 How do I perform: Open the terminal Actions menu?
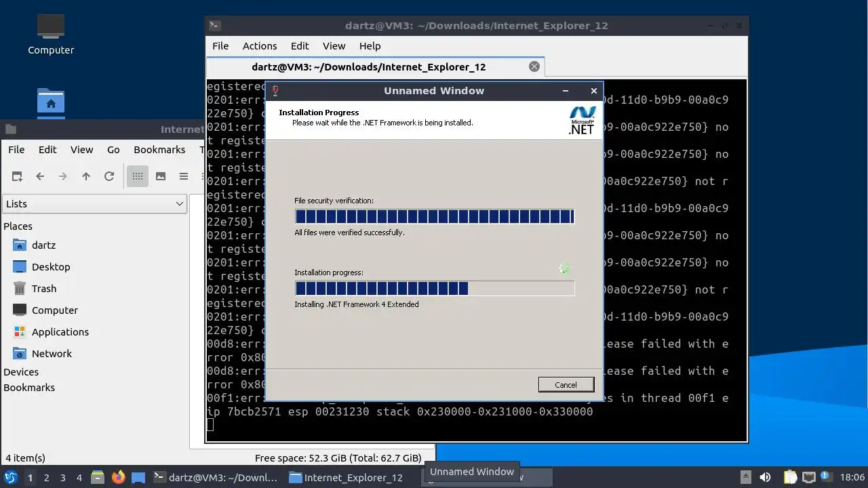click(260, 46)
